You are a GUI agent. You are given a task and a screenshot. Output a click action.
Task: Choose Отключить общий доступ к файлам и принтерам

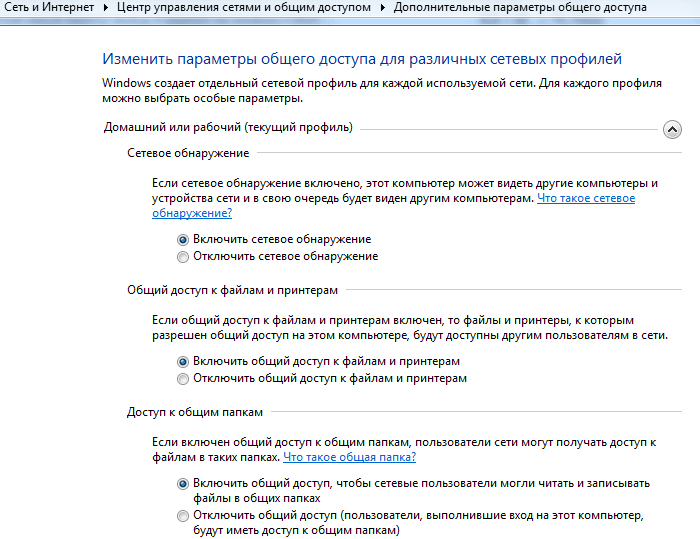tap(182, 379)
